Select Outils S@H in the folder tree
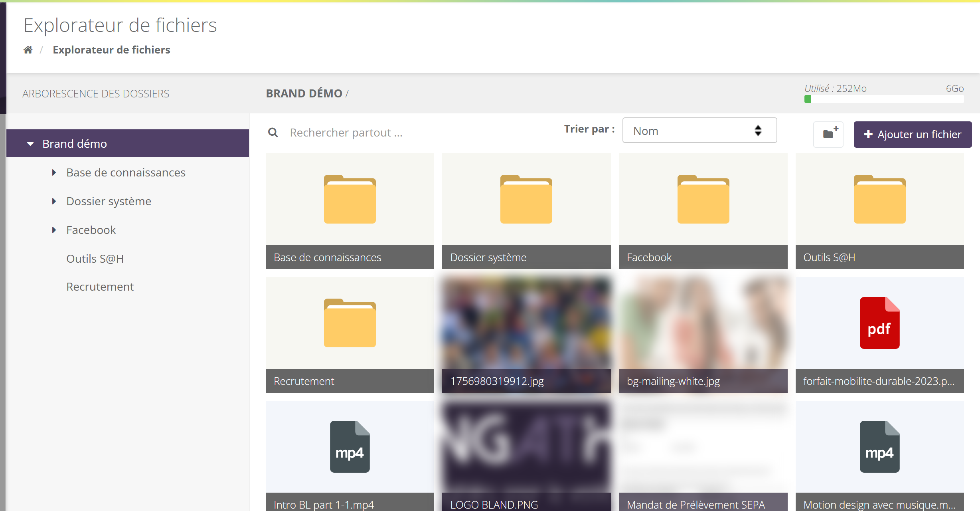This screenshot has height=511, width=980. [95, 259]
